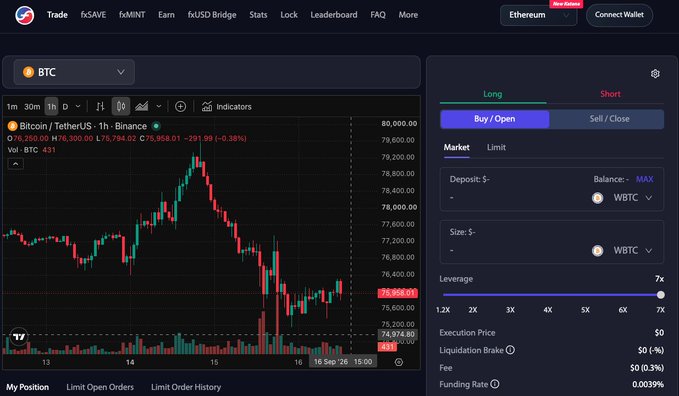Click the compare or add symbol plus icon

click(181, 107)
